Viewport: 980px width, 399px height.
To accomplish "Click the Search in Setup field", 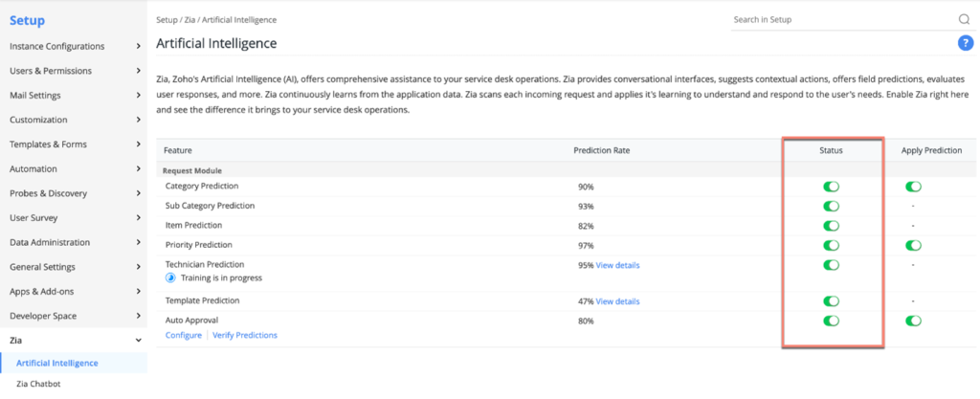I will 840,19.
